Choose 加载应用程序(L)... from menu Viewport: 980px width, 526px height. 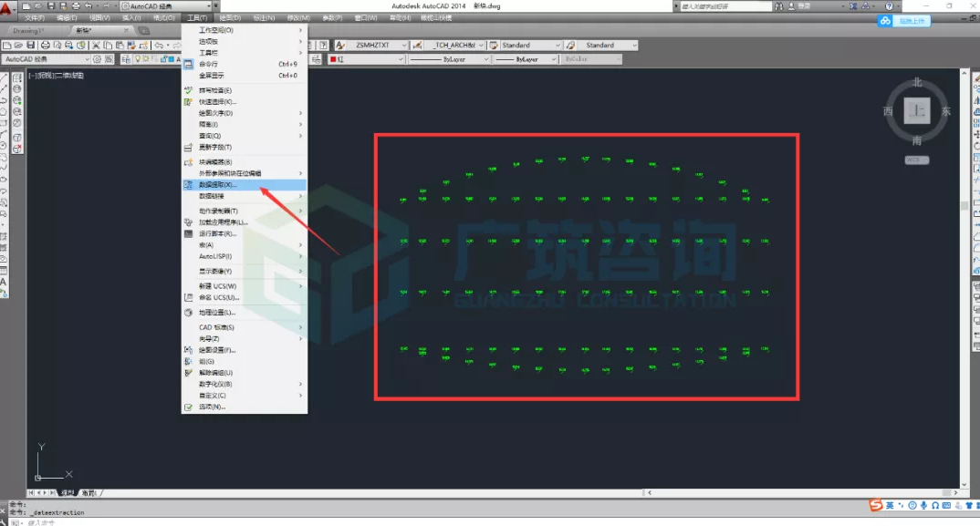tap(245, 222)
